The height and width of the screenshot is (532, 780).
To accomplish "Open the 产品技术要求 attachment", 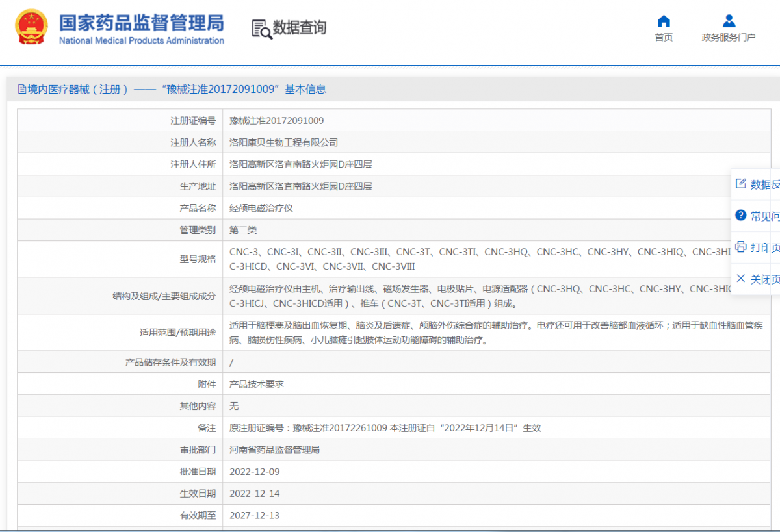I will pyautogui.click(x=257, y=384).
